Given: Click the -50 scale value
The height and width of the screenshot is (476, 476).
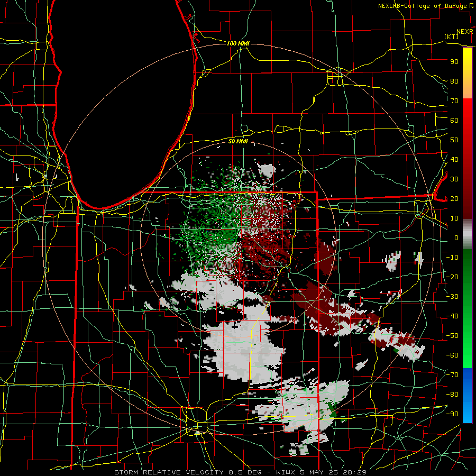Looking at the screenshot, I should [452, 336].
